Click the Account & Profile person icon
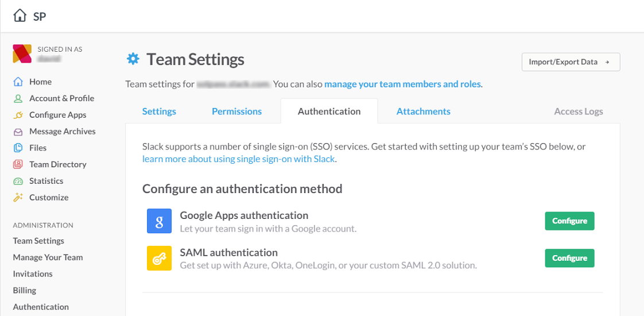The height and width of the screenshot is (316, 644). point(18,99)
